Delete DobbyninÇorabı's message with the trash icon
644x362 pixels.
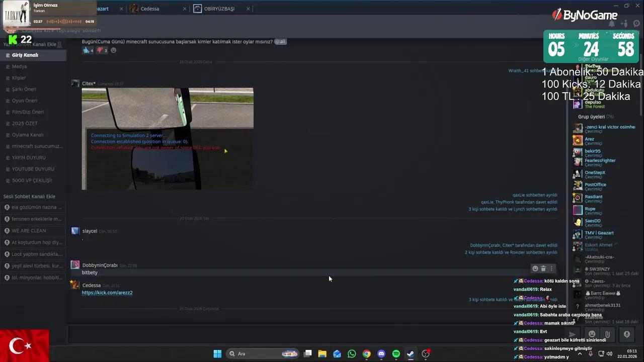[x=543, y=268]
